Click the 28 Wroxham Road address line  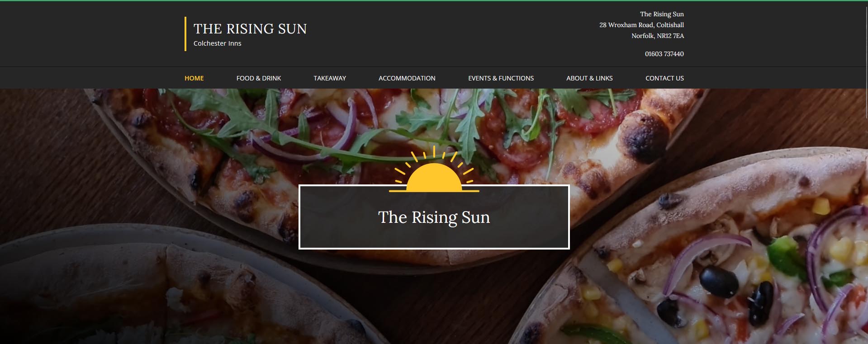tap(641, 25)
